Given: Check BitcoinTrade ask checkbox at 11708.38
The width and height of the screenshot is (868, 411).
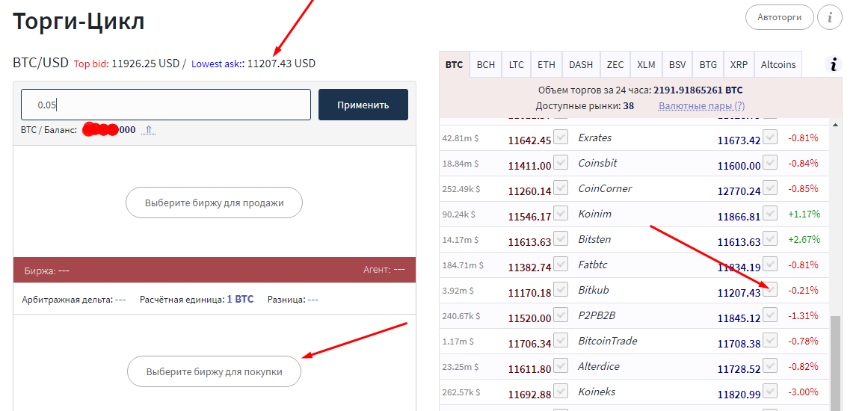Looking at the screenshot, I should [770, 341].
